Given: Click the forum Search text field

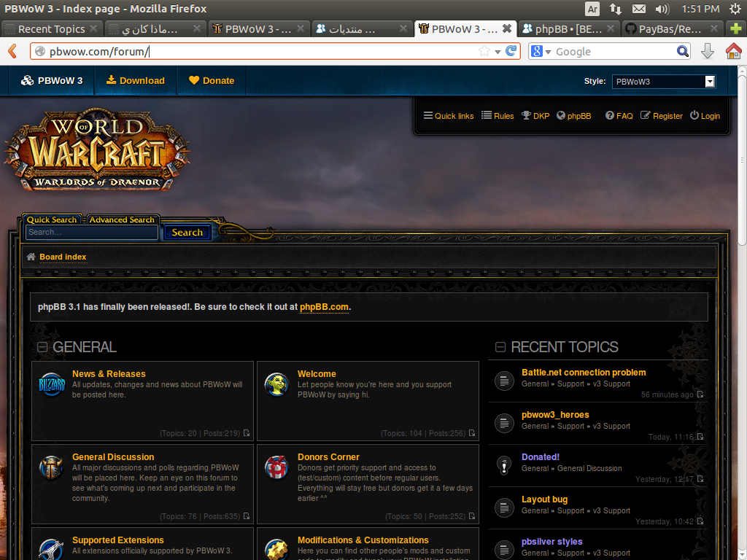Looking at the screenshot, I should (x=91, y=233).
